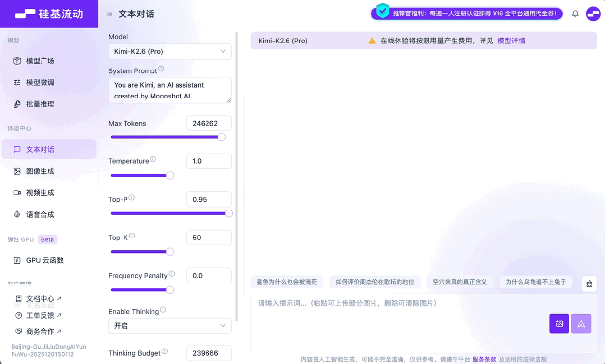605x364 pixels.
Task: Choose suggestion 如何评价周杰伦在歌坛的地位
Action: [375, 282]
